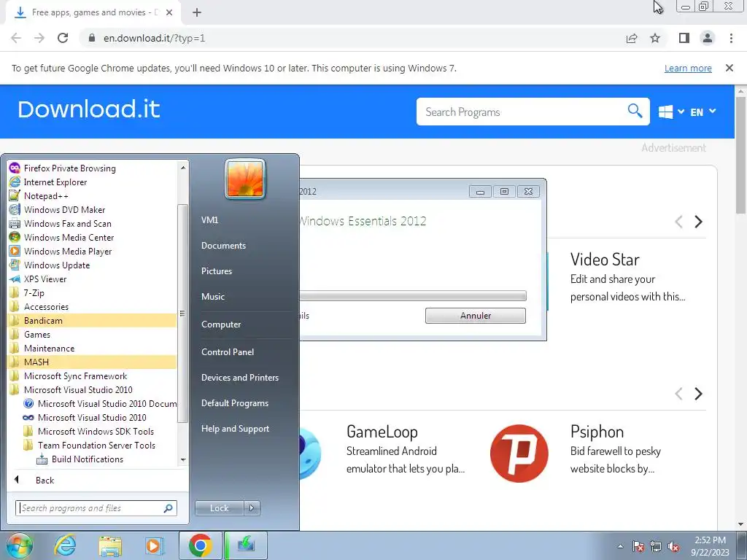Viewport: 747px width, 560px height.
Task: Open shutdown options arrow next to Lock
Action: 252,508
